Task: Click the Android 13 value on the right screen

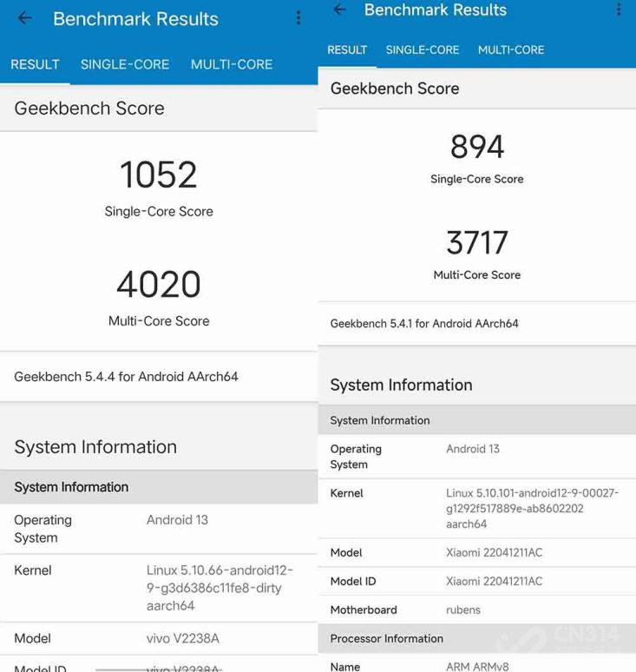Action: click(473, 449)
